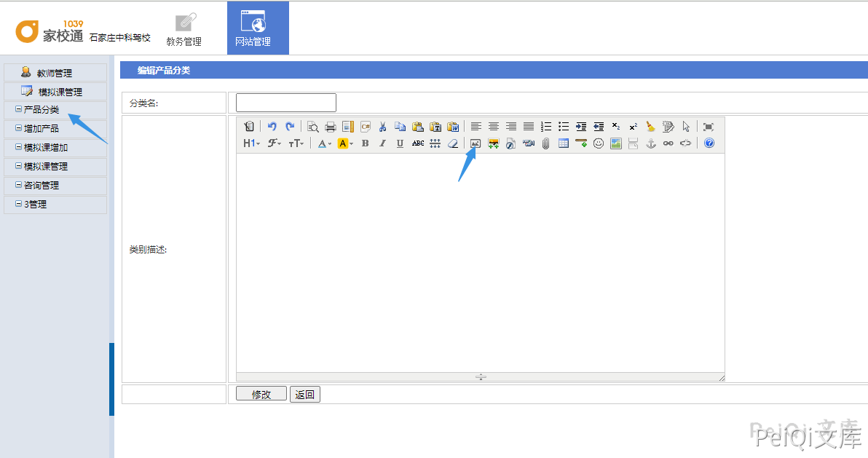Open the text color picker
868x458 pixels.
click(x=324, y=143)
